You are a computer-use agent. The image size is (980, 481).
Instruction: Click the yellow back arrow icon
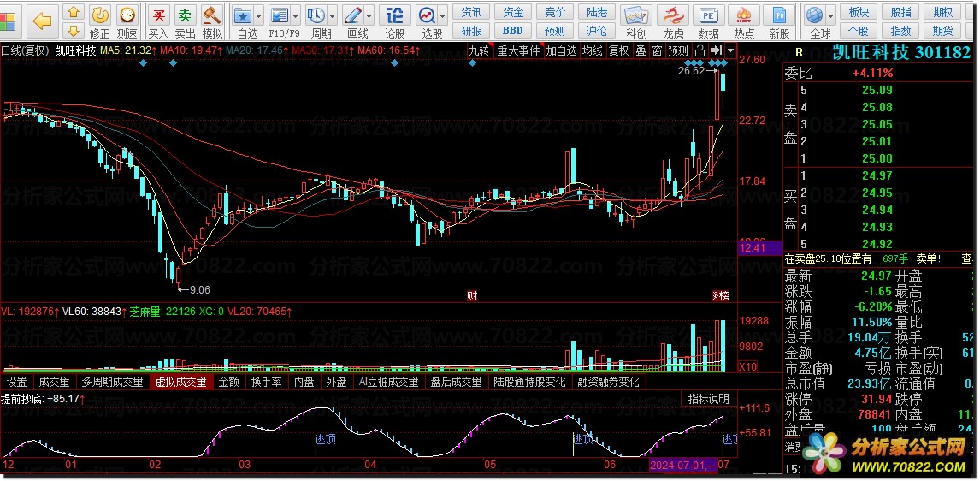(42, 21)
